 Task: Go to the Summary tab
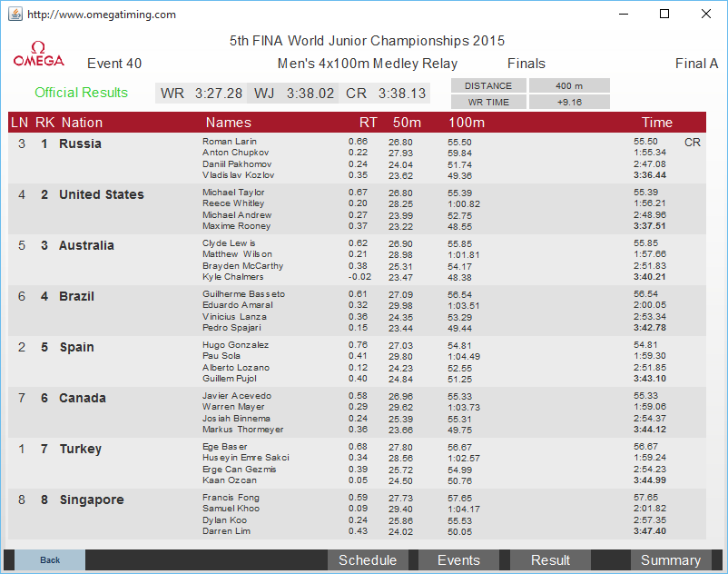point(670,560)
